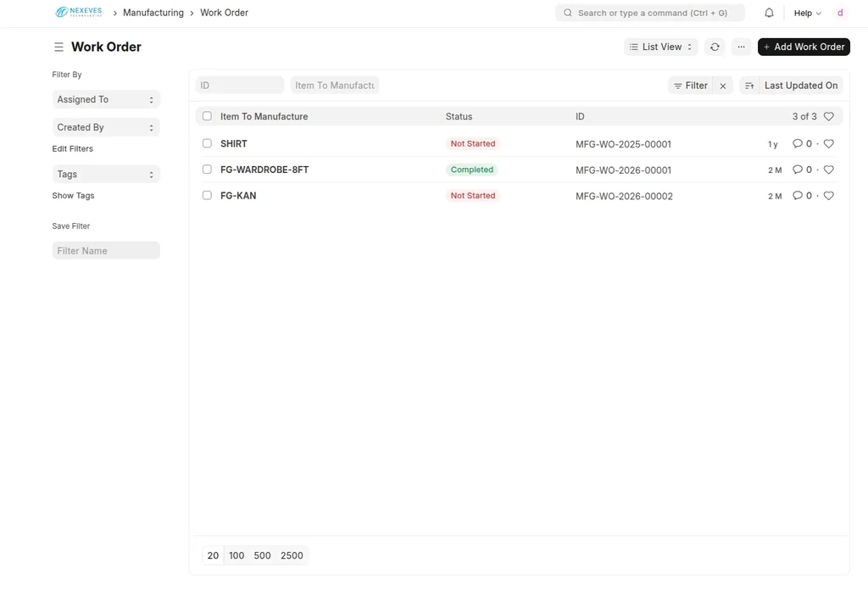Focus the search bar magnifier field
The width and height of the screenshot is (868, 602).
(x=650, y=13)
